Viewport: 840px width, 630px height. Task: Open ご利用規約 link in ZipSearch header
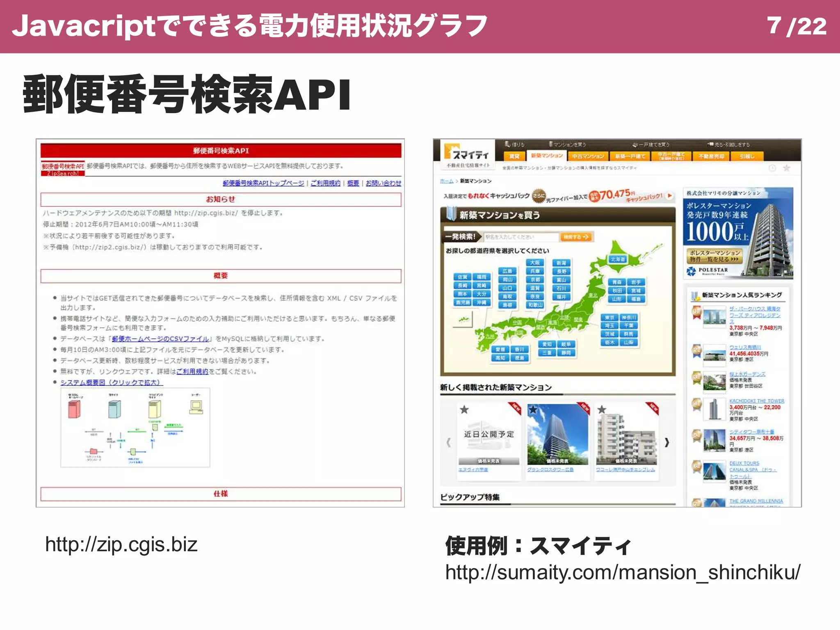point(325,183)
